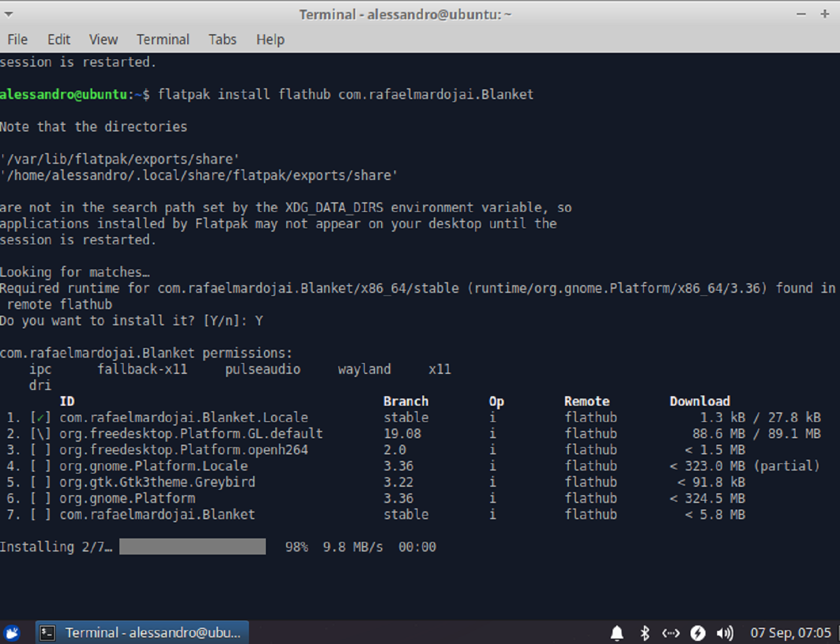The height and width of the screenshot is (644, 840).
Task: Click the checkmark box for Blanket.Locale
Action: (40, 418)
